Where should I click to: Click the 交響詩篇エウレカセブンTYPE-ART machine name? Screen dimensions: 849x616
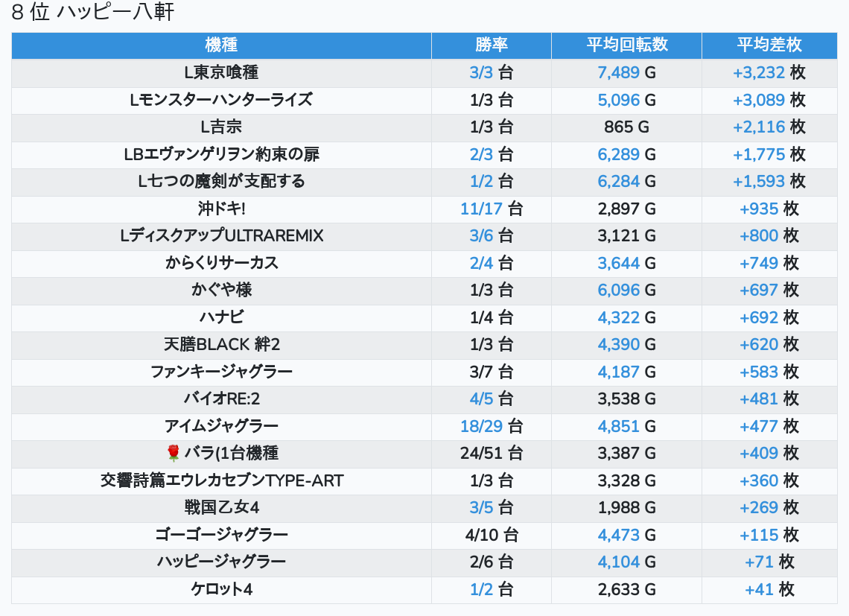pos(221,480)
